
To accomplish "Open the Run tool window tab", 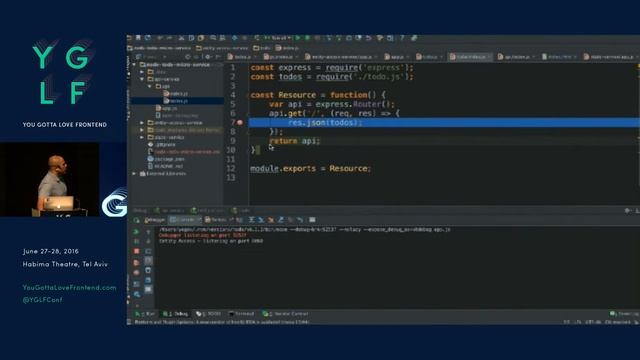I will (x=145, y=314).
